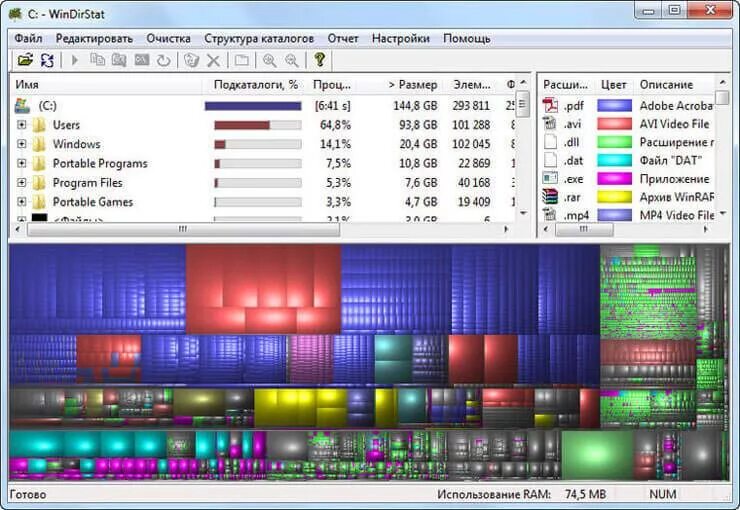Sort by the Подкаталоги, % column header
Screen dimensions: 740x510
255,84
